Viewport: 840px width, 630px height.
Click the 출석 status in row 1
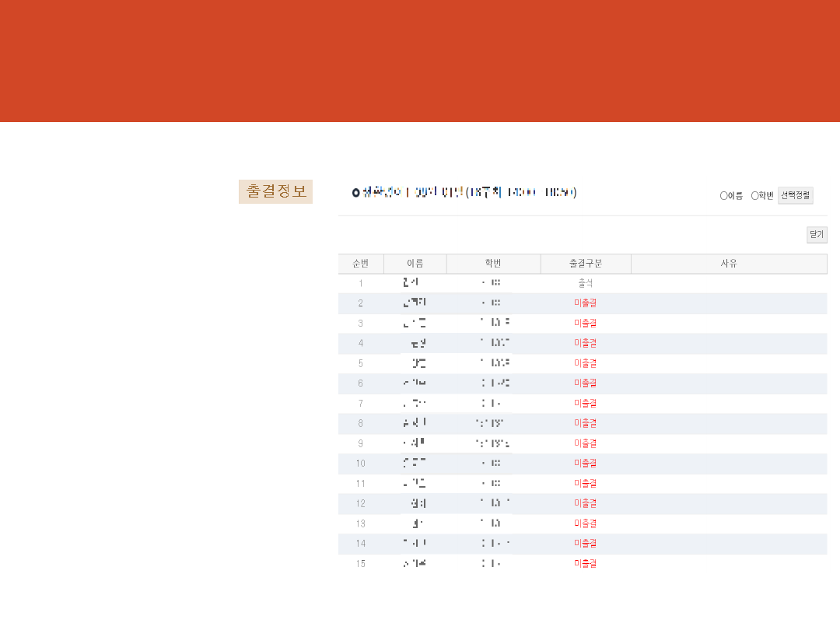(585, 283)
